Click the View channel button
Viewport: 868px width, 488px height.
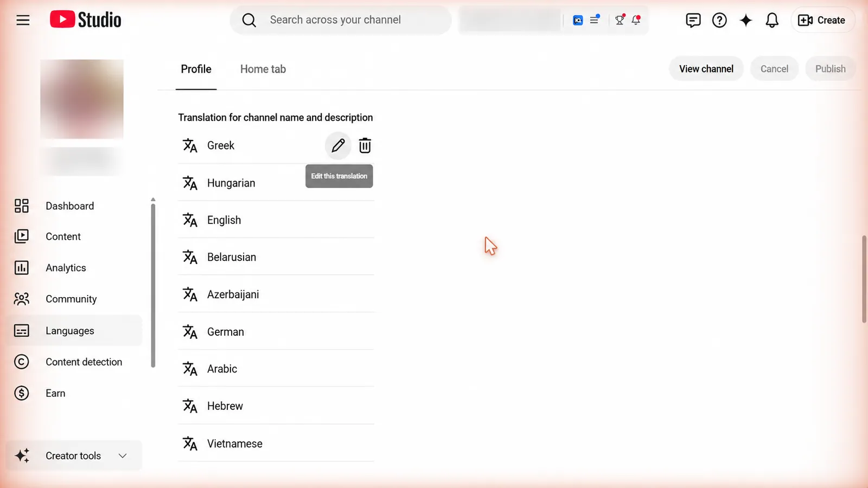coord(706,69)
